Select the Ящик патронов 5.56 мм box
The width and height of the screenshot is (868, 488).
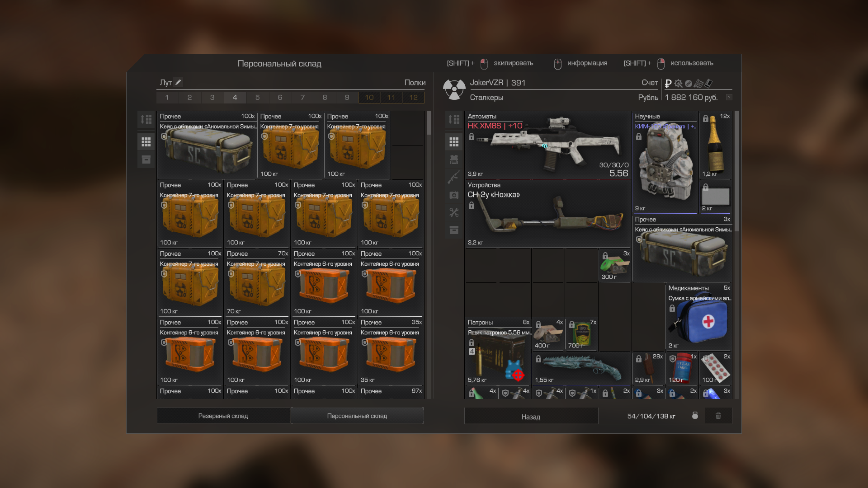point(498,351)
